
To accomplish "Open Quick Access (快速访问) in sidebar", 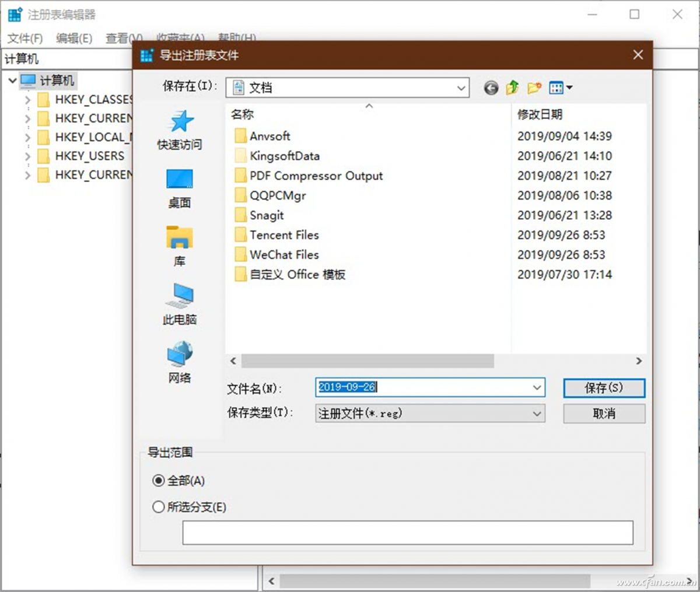I will [180, 130].
